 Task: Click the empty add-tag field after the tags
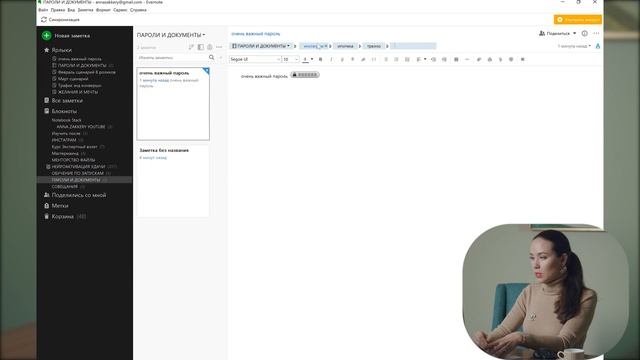[x=413, y=46]
